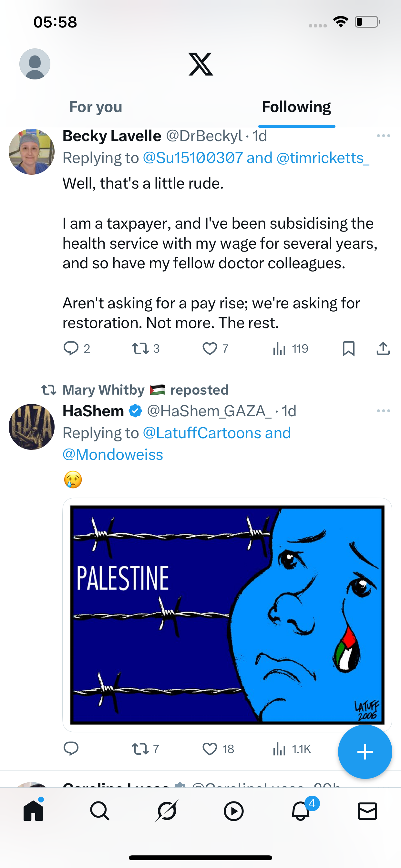Like the HaShem Palestine cartoon post
The width and height of the screenshot is (401, 868).
(218, 749)
